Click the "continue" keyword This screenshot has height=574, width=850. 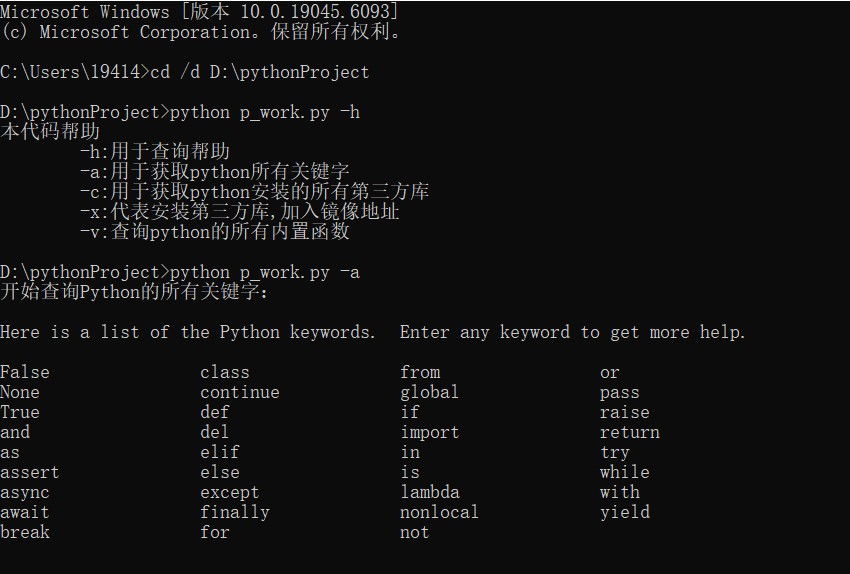click(239, 392)
